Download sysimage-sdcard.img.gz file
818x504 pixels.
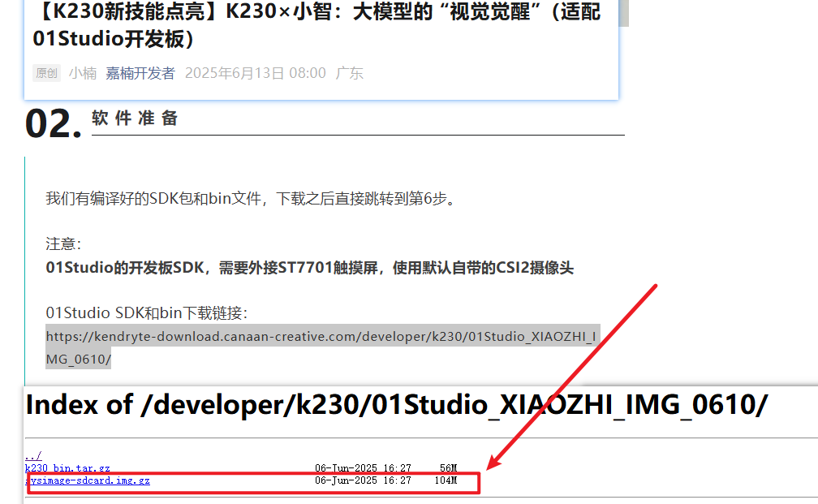(88, 480)
